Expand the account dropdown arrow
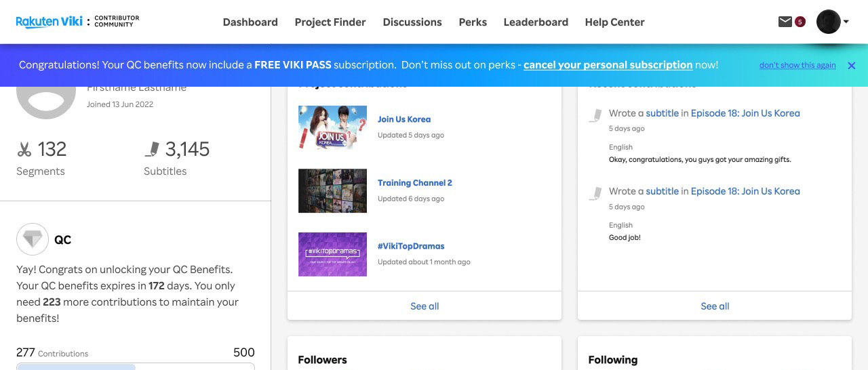The width and height of the screenshot is (868, 370). [846, 22]
